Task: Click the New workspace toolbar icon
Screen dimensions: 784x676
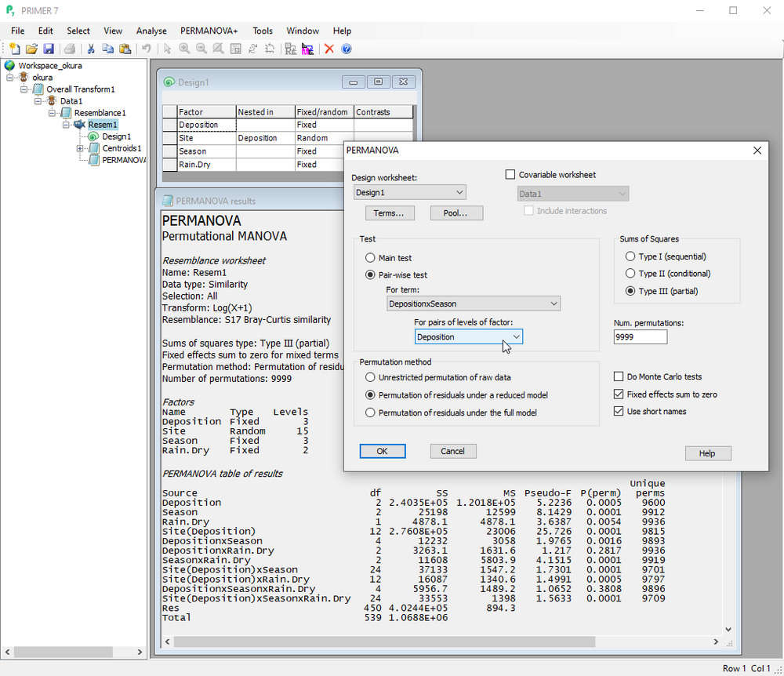Action: pyautogui.click(x=15, y=49)
